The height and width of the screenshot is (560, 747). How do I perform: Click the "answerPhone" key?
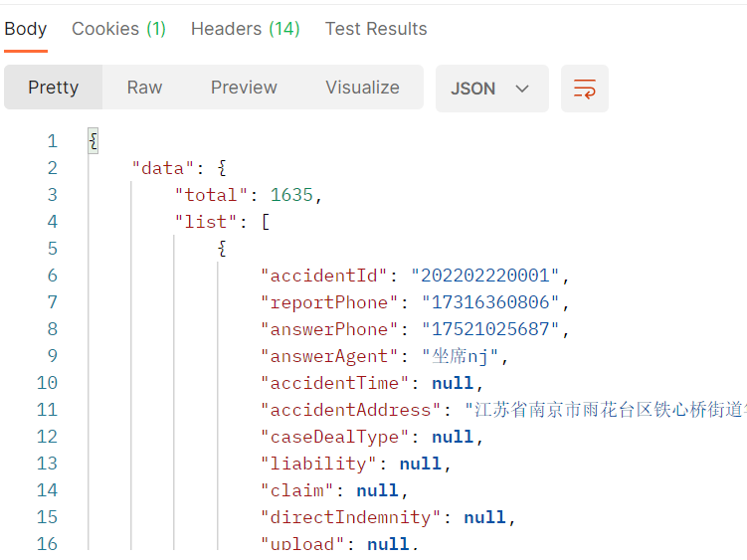(329, 329)
